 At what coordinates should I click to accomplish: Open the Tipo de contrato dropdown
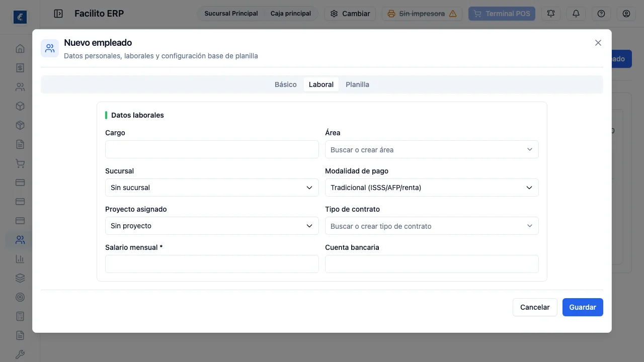coord(432,226)
